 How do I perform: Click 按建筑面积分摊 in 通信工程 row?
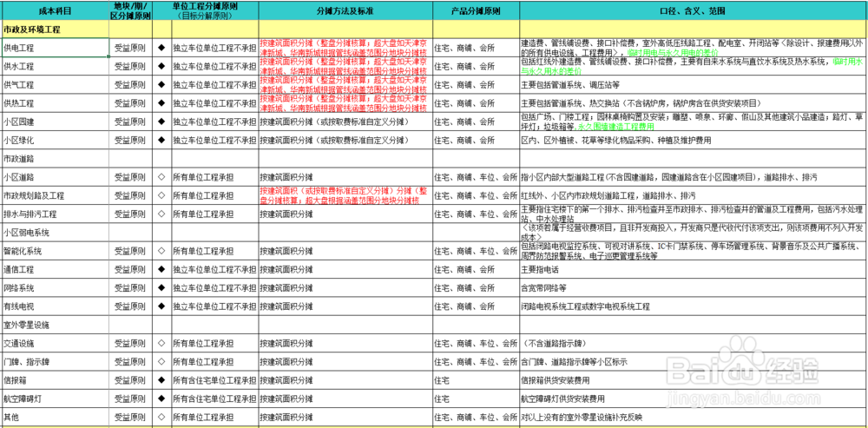coord(286,270)
